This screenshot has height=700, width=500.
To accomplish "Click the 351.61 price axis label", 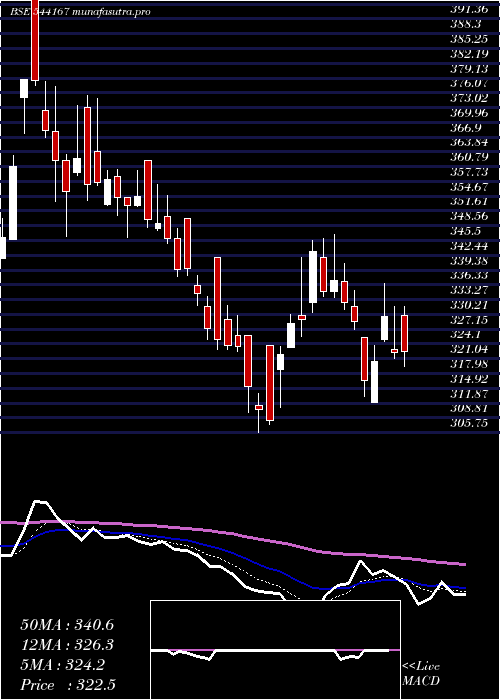I will [x=469, y=201].
